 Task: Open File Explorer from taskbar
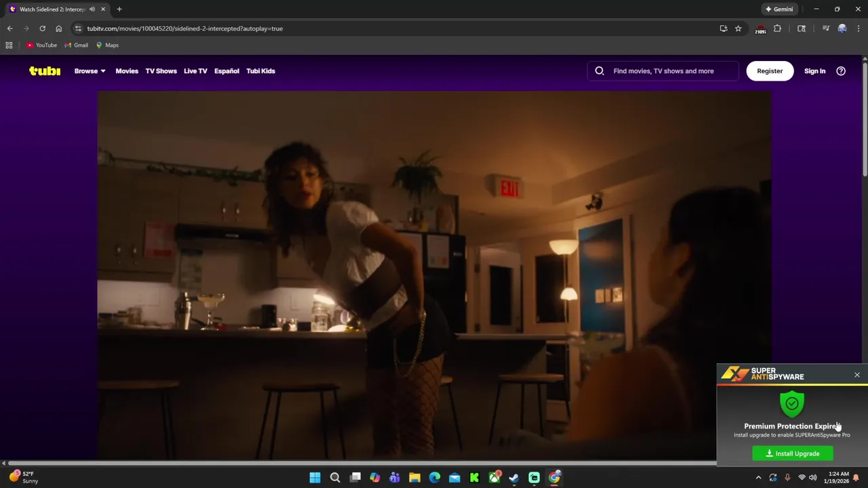pos(414,478)
